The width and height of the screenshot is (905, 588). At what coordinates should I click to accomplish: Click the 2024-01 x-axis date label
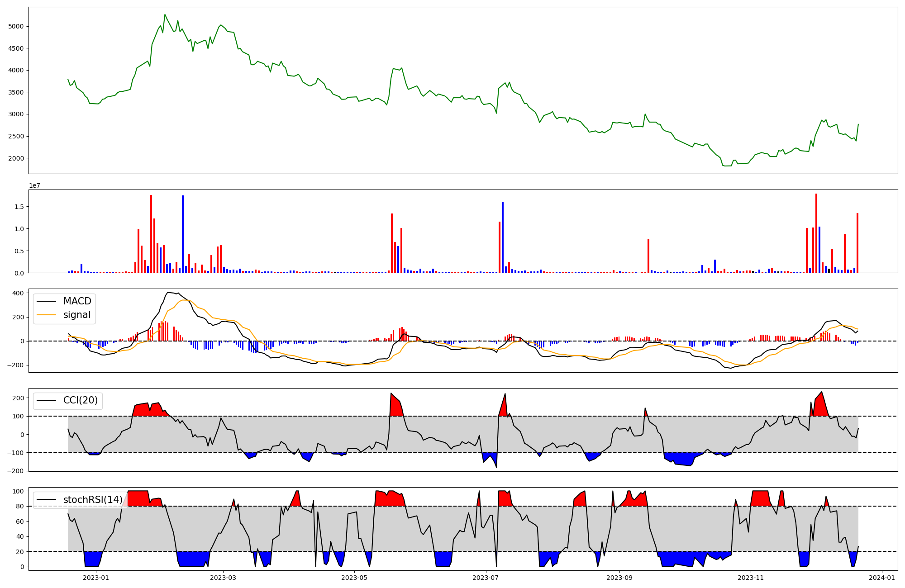click(x=882, y=578)
